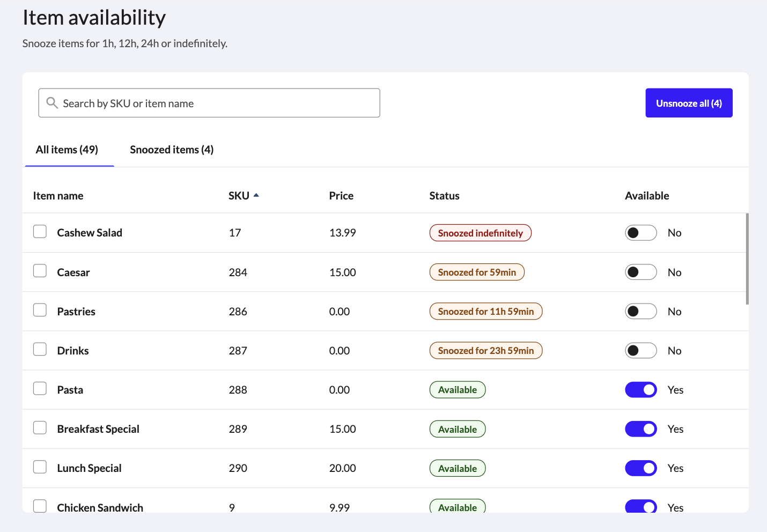Check the box next to Pastries

click(x=40, y=311)
